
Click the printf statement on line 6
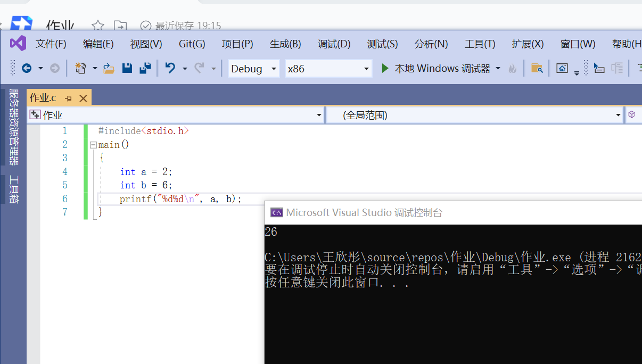coord(180,199)
